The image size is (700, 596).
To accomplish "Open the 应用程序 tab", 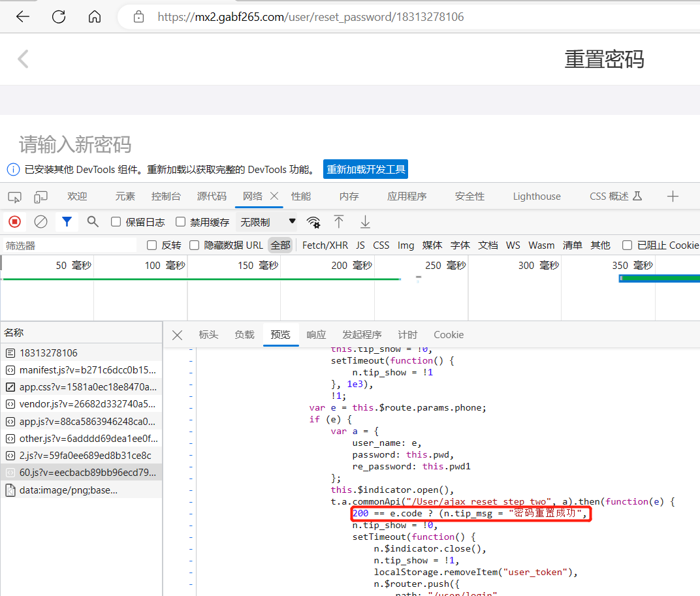I will click(407, 196).
